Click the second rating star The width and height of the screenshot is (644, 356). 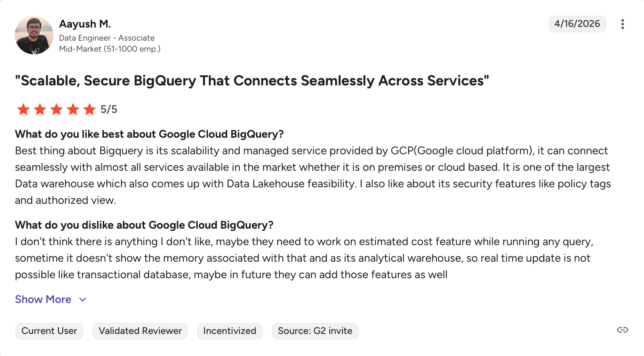coord(40,109)
